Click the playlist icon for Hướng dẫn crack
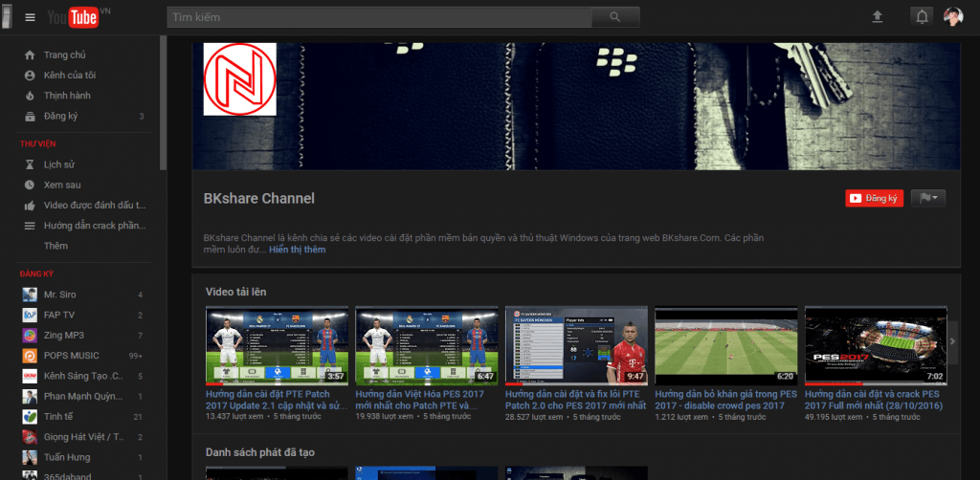The image size is (980, 480). coord(30,226)
